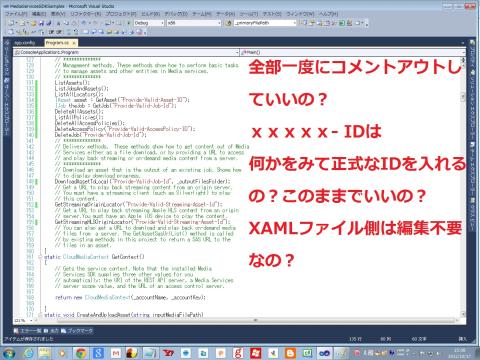The image size is (480, 360).
Task: Click the ListAllPolicies(); code line
Action: tap(79, 117)
